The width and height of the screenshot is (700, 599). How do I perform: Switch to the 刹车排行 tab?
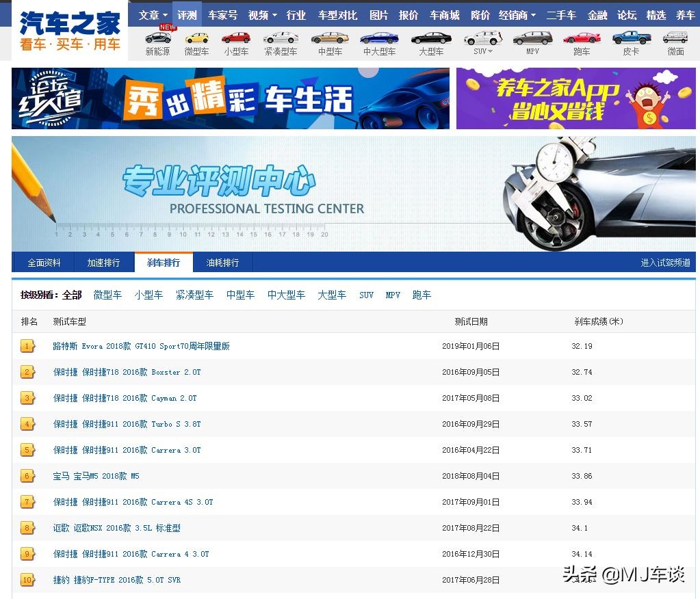164,263
